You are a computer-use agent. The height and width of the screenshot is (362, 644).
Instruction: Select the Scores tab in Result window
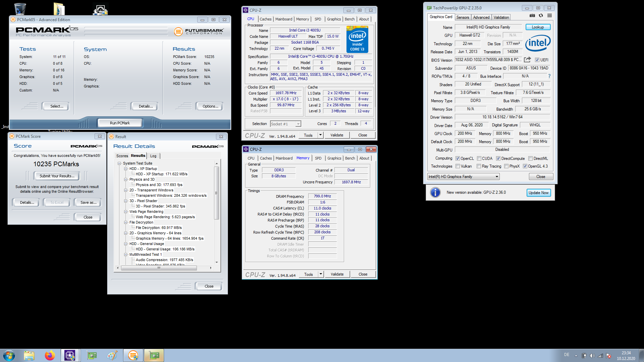pyautogui.click(x=122, y=156)
